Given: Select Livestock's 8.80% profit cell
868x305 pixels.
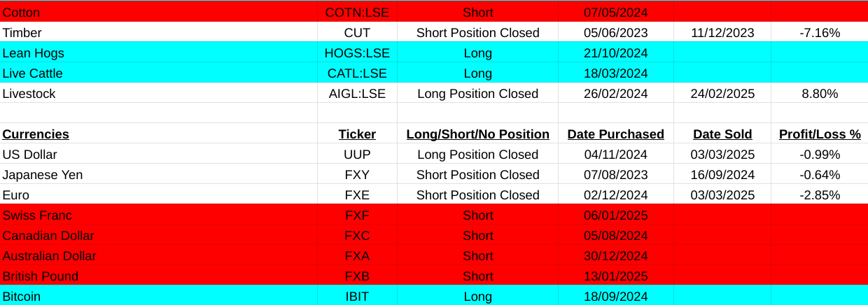Looking at the screenshot, I should point(820,94).
